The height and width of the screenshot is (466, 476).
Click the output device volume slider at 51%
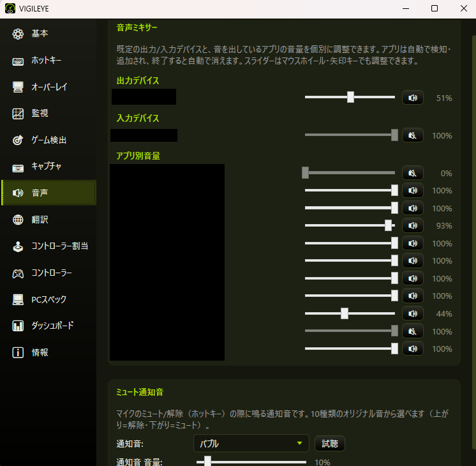350,97
